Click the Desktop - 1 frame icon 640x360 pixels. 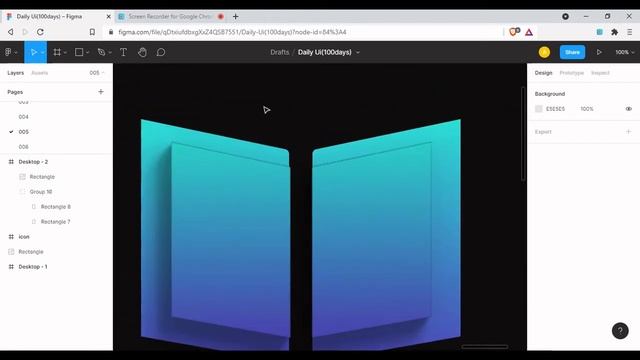(11, 267)
